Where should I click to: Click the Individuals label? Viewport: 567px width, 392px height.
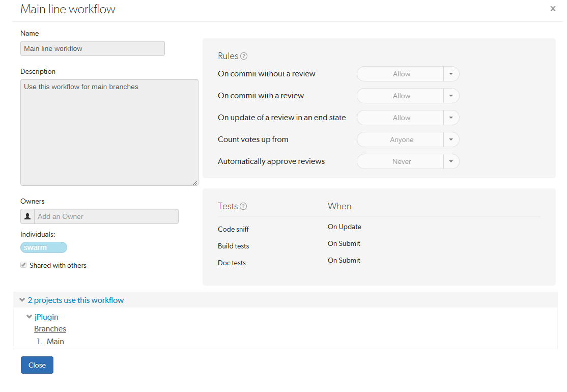tap(38, 234)
